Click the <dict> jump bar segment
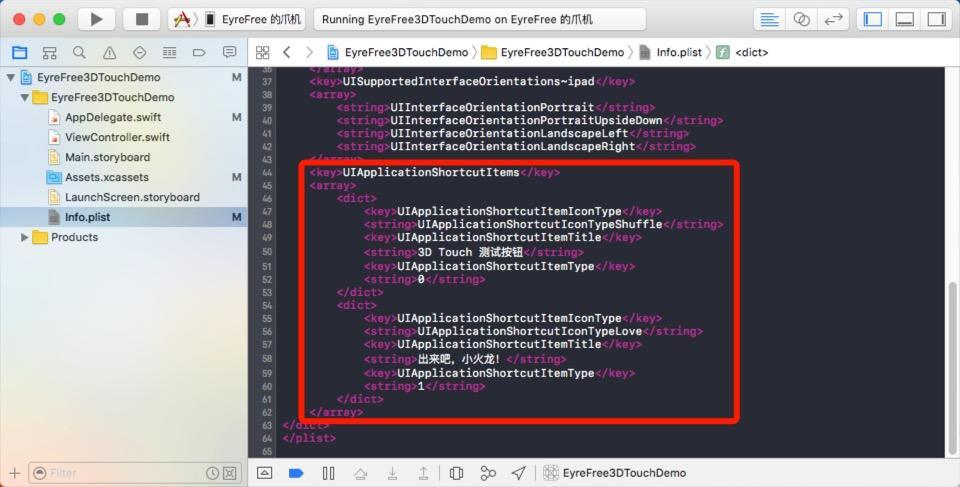The width and height of the screenshot is (960, 487). [x=742, y=53]
